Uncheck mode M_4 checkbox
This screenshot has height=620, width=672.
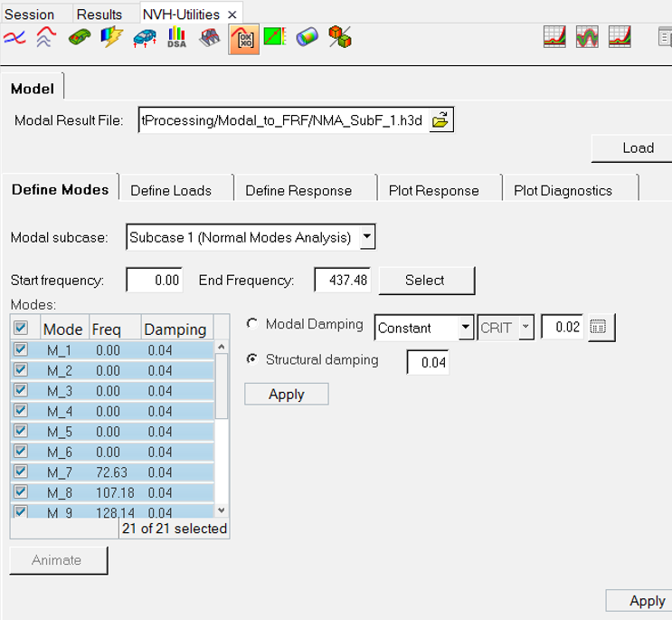click(x=21, y=410)
